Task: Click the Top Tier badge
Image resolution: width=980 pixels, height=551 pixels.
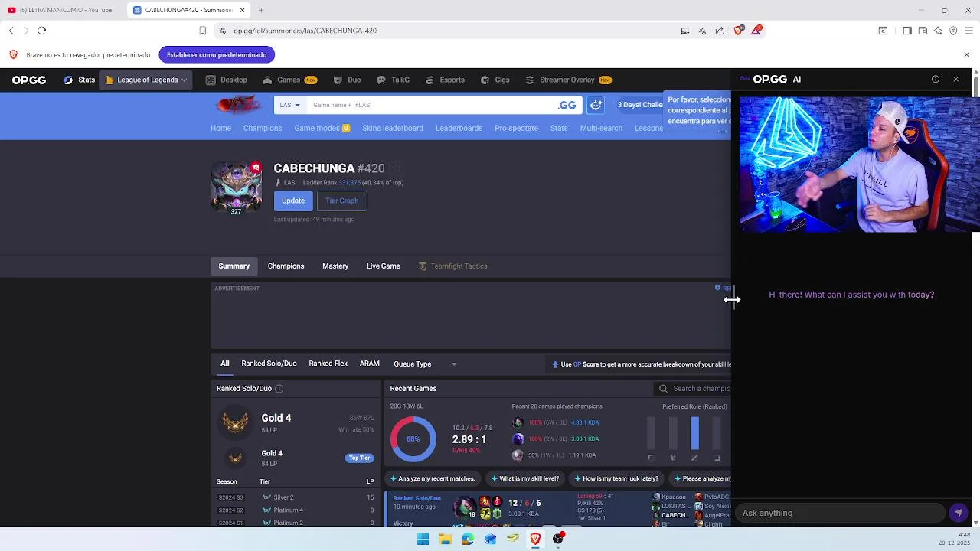Action: (x=359, y=458)
